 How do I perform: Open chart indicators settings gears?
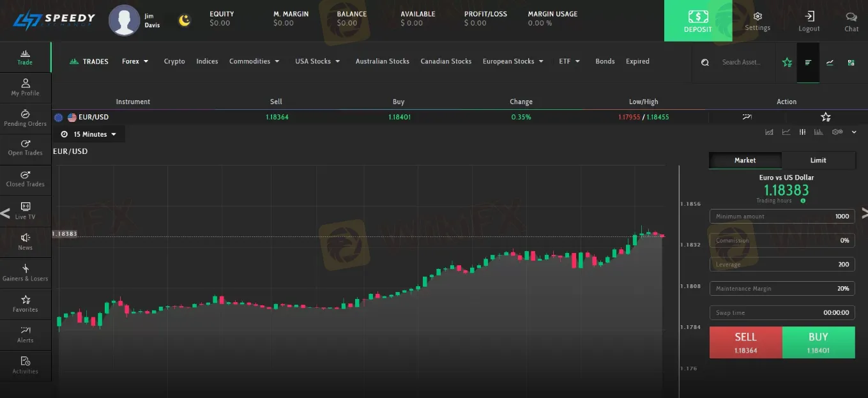(837, 132)
